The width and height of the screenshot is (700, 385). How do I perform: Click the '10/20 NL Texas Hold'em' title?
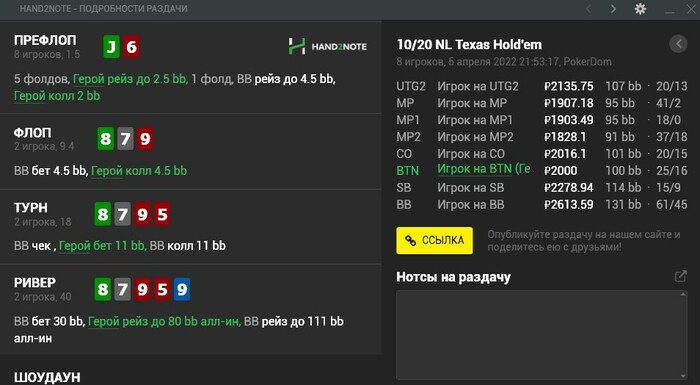click(x=469, y=45)
